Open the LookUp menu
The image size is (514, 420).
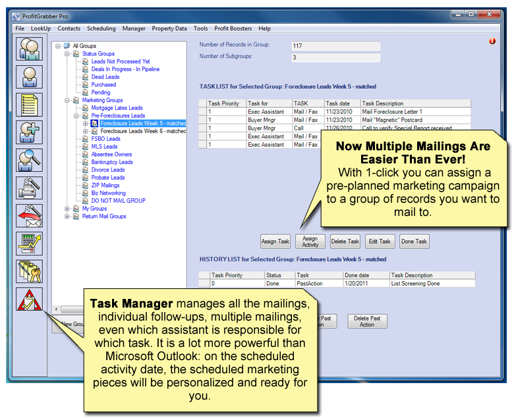[x=41, y=28]
